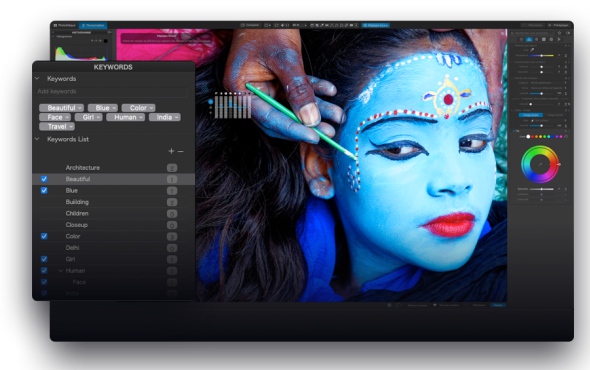The image size is (590, 370).
Task: Switch to the Photothèque tab
Action: pyautogui.click(x=64, y=25)
